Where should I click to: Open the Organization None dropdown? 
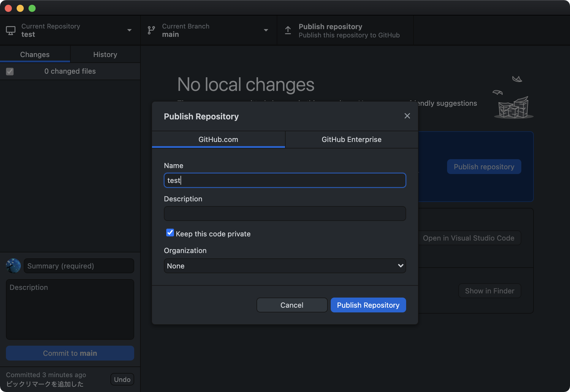click(x=284, y=266)
